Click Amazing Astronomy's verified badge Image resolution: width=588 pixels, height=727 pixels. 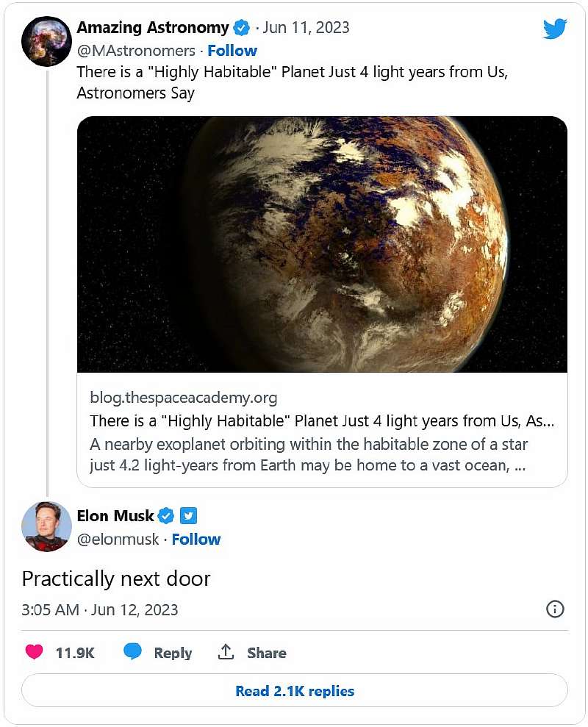click(241, 29)
